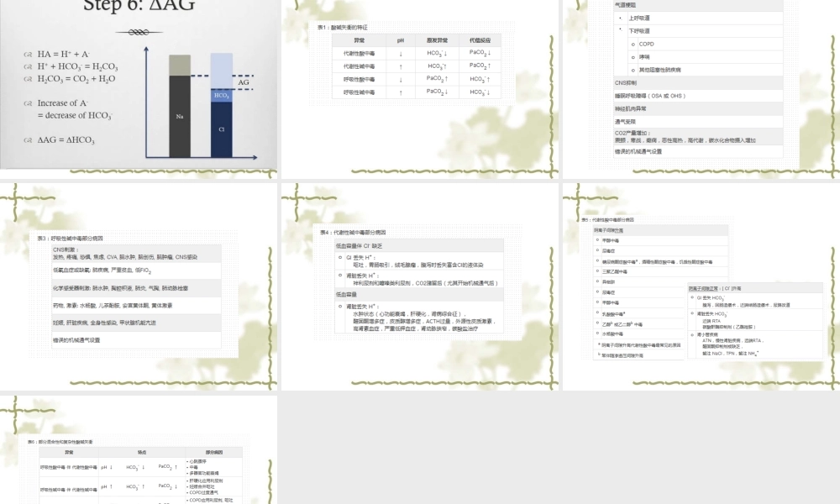Viewport: 840px width, 504px height.
Task: Click the blue HCO3 bar segment
Action: [x=221, y=96]
